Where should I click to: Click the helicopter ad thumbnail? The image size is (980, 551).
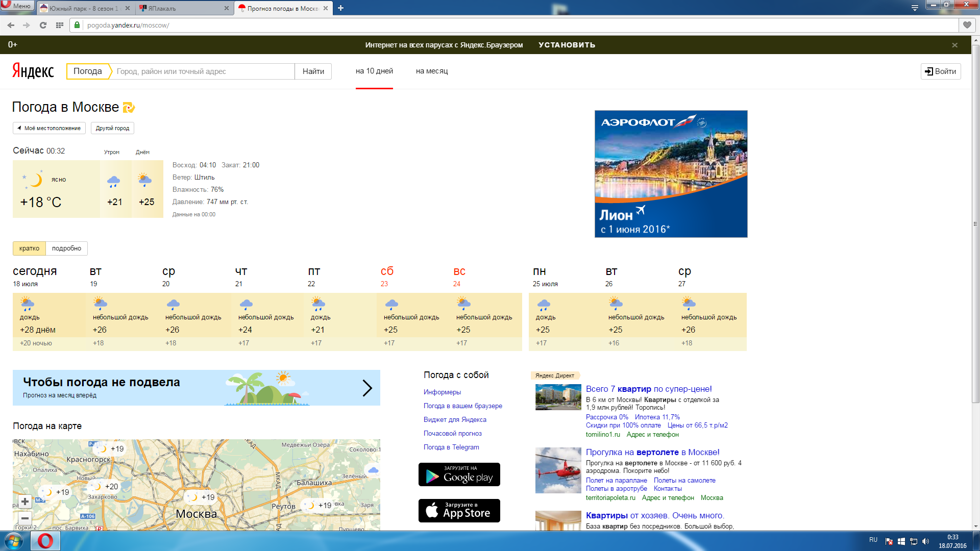pos(558,470)
